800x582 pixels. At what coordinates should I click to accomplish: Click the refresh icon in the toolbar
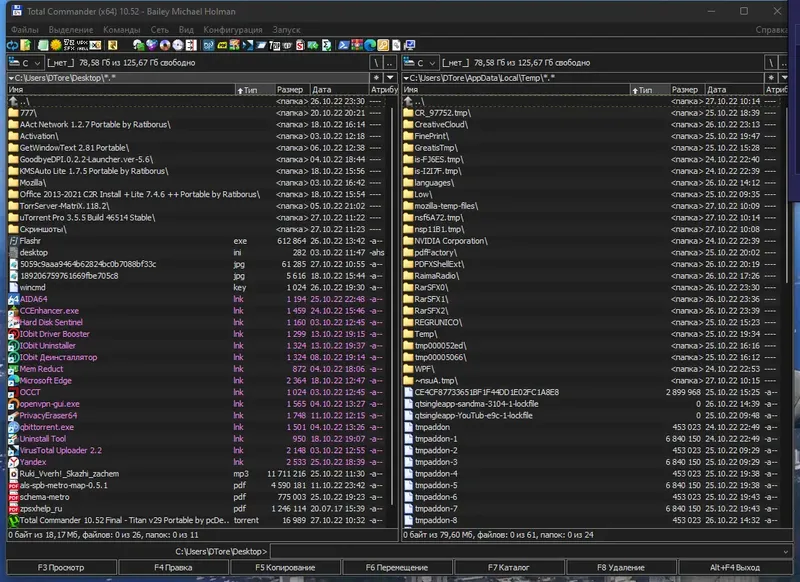(x=10, y=45)
